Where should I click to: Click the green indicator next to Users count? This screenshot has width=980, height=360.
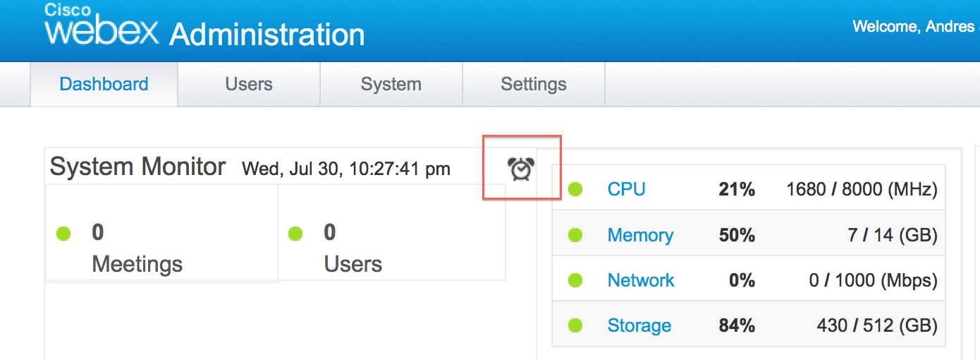point(295,233)
